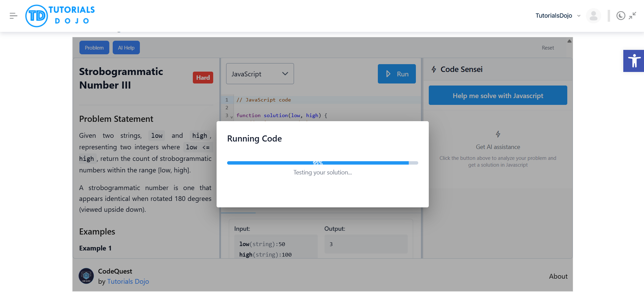This screenshot has width=644, height=299.
Task: Click the scrollbar up arrow in the panel
Action: point(569,41)
